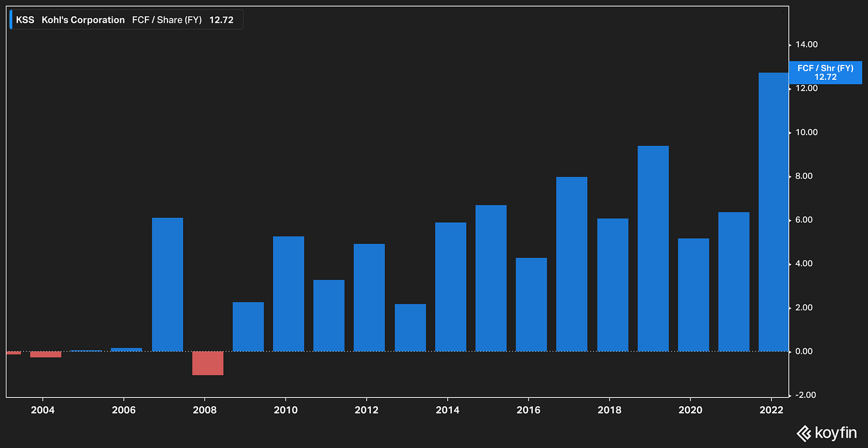
Task: Select the 2017 bar reaching 8.00
Action: point(572,264)
